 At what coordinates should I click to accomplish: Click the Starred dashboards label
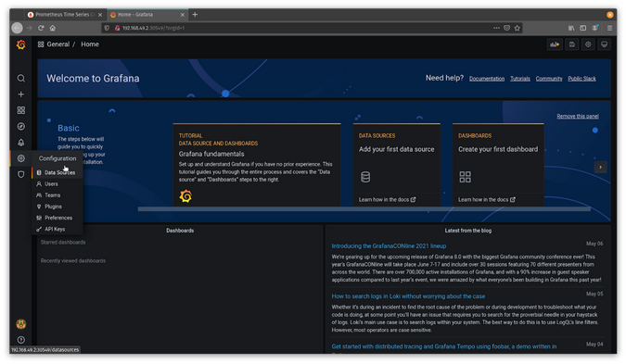63,242
